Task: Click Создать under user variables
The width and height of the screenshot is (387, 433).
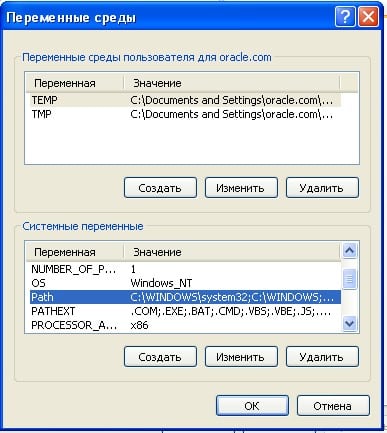Action: [160, 188]
